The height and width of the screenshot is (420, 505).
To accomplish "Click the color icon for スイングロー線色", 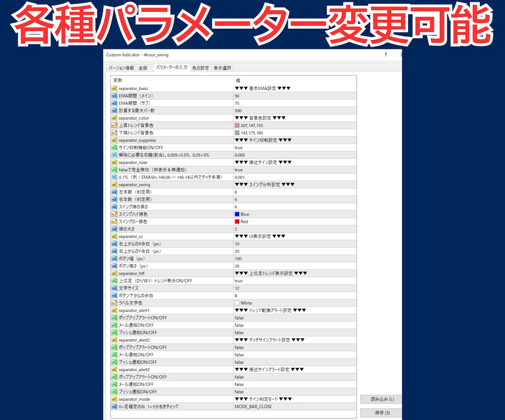I will pyautogui.click(x=114, y=222).
